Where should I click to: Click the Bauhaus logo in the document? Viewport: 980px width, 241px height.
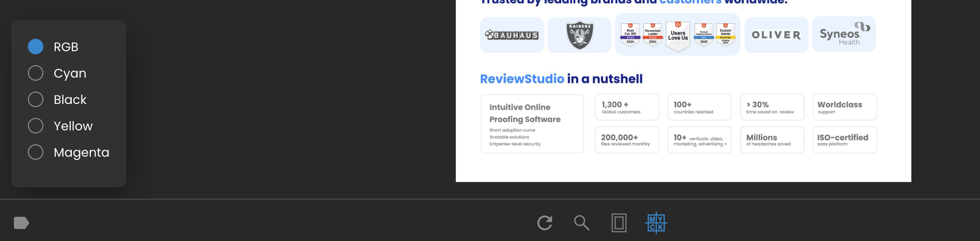[512, 35]
